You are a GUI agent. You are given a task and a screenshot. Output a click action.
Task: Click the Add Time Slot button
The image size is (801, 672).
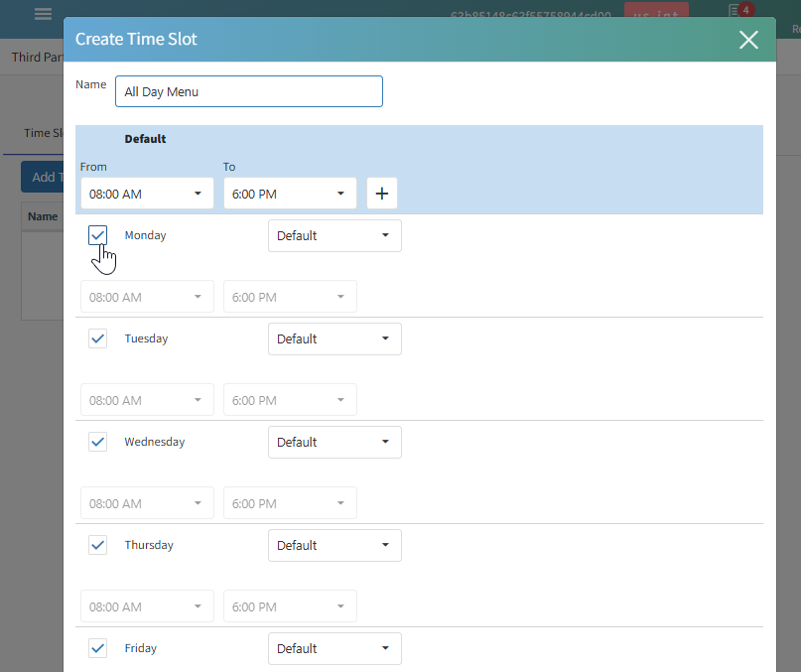45,176
